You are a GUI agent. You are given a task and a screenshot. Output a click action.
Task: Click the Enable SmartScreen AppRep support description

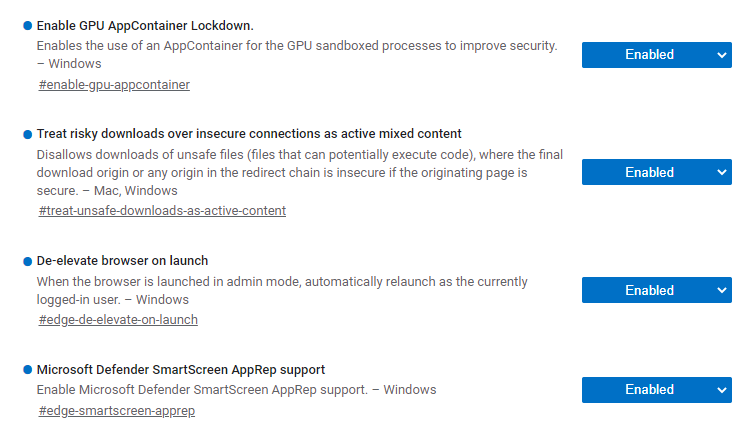click(x=236, y=390)
